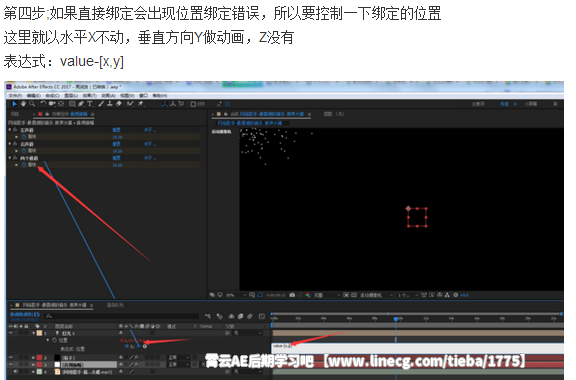Open the Graph Editor button
Image resolution: width=576 pixels, height=380 pixels.
[262, 316]
